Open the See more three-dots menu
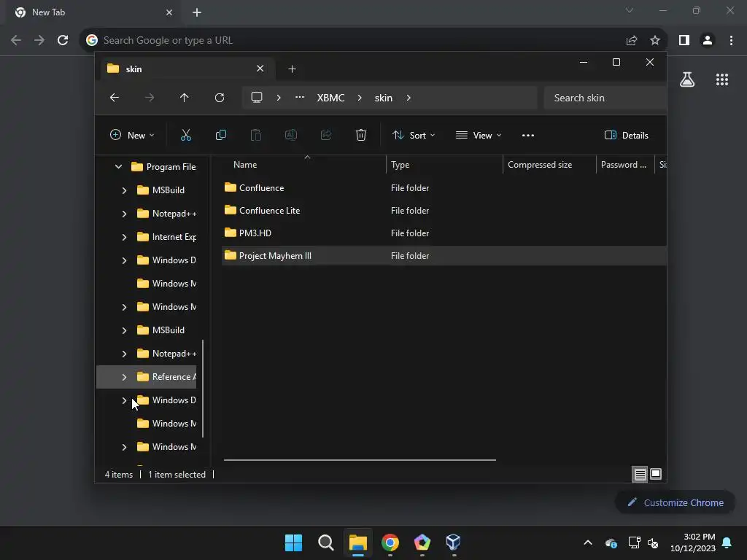Image resolution: width=747 pixels, height=560 pixels. 528,135
